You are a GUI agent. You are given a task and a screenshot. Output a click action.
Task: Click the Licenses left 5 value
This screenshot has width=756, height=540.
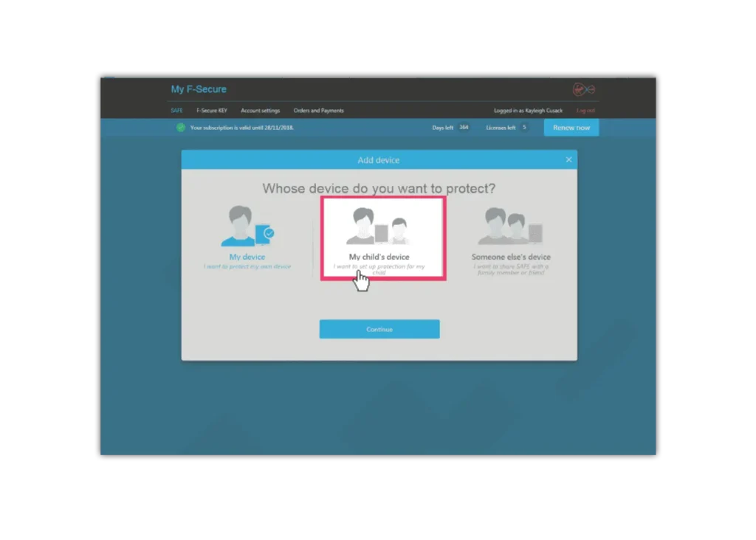coord(524,128)
